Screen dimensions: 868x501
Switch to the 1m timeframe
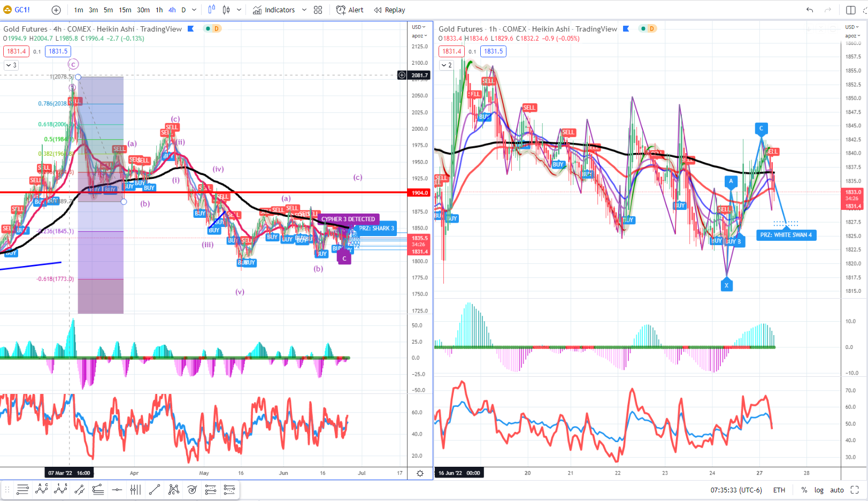[79, 10]
